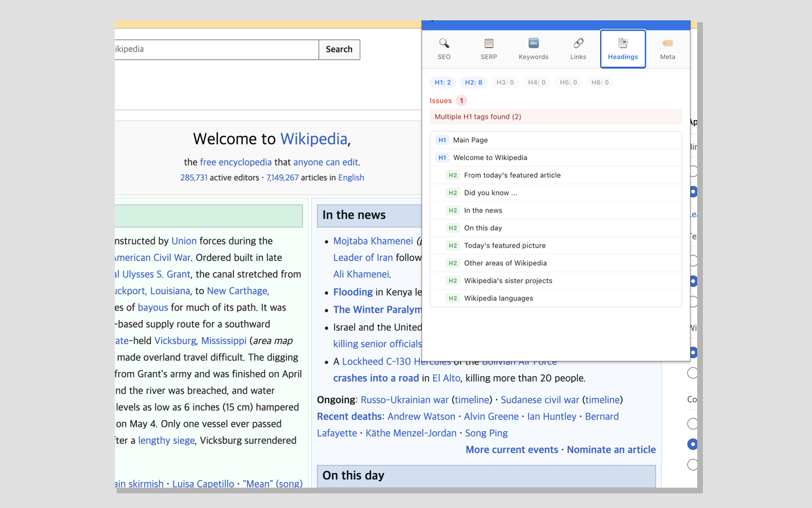The height and width of the screenshot is (508, 812).
Task: Open the 'Käthe Menzel-Jordan' link
Action: (x=411, y=433)
